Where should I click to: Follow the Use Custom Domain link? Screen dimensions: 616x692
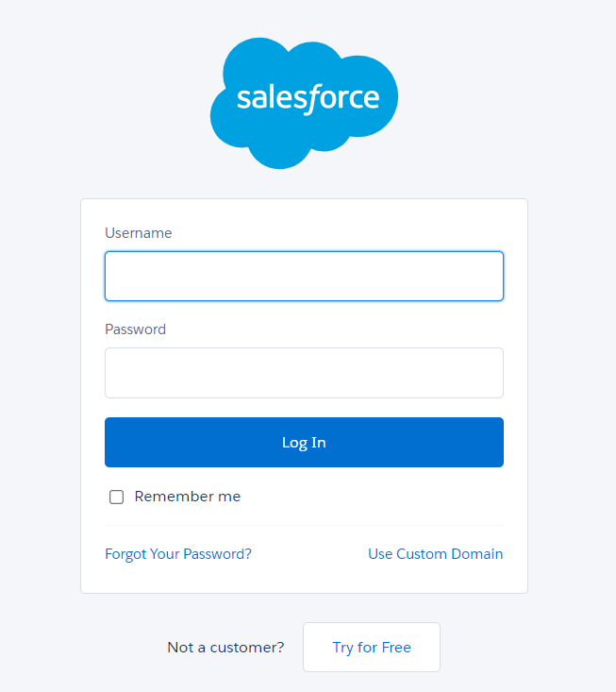[435, 554]
